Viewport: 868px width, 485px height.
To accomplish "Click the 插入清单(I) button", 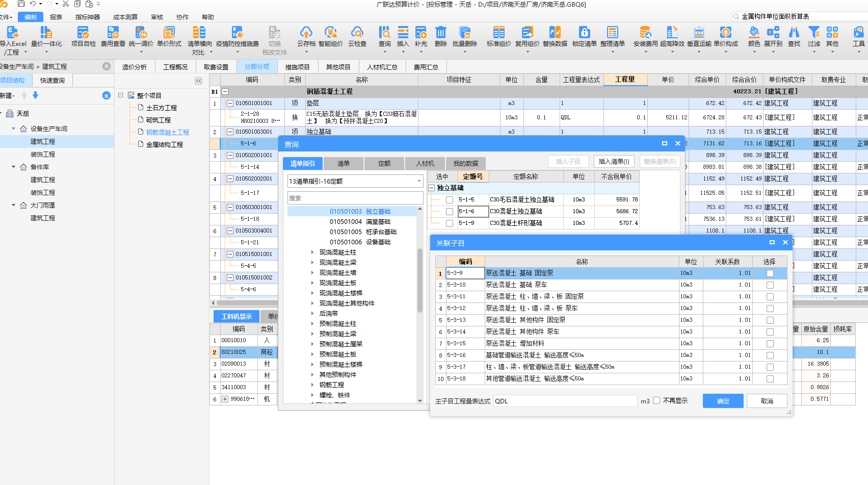I will click(x=614, y=162).
